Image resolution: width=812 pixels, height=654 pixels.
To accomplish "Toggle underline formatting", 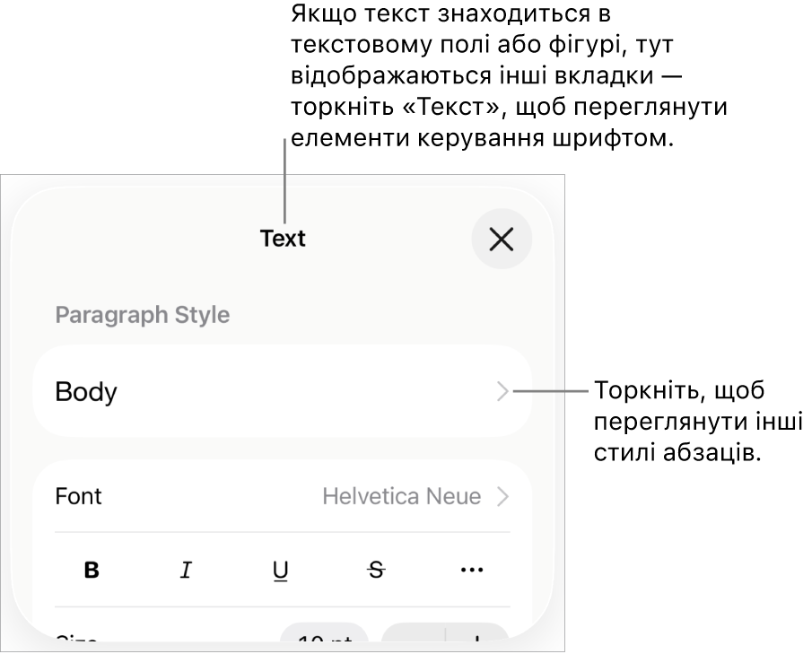I will point(281,570).
